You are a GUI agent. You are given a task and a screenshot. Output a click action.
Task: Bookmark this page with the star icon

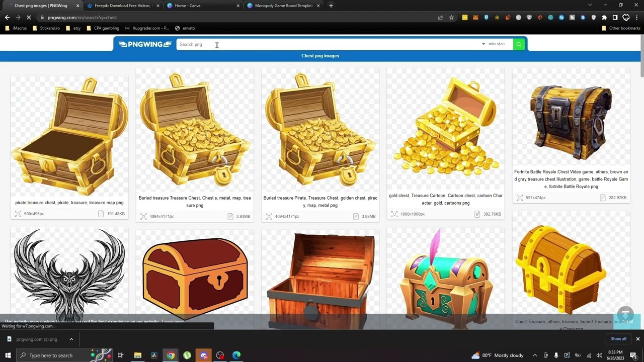click(x=451, y=18)
